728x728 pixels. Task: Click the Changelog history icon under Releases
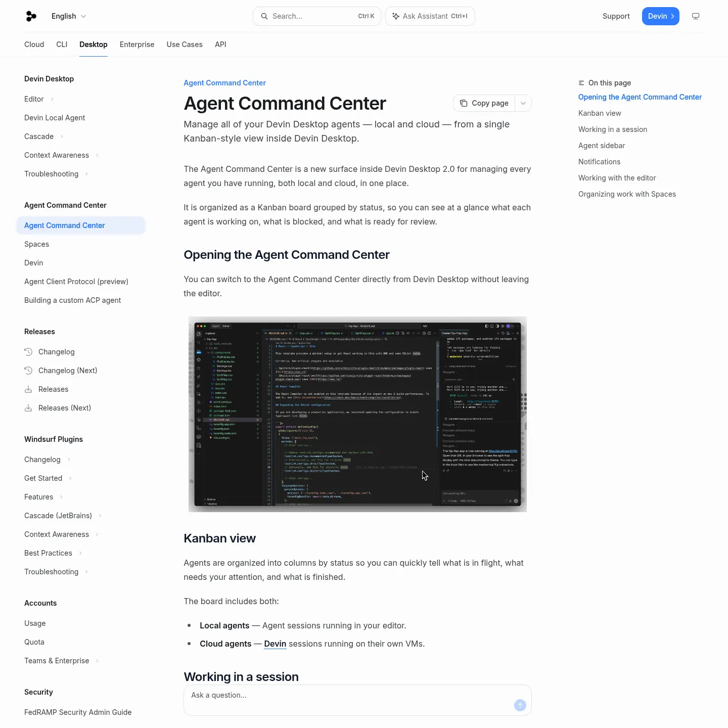28,352
